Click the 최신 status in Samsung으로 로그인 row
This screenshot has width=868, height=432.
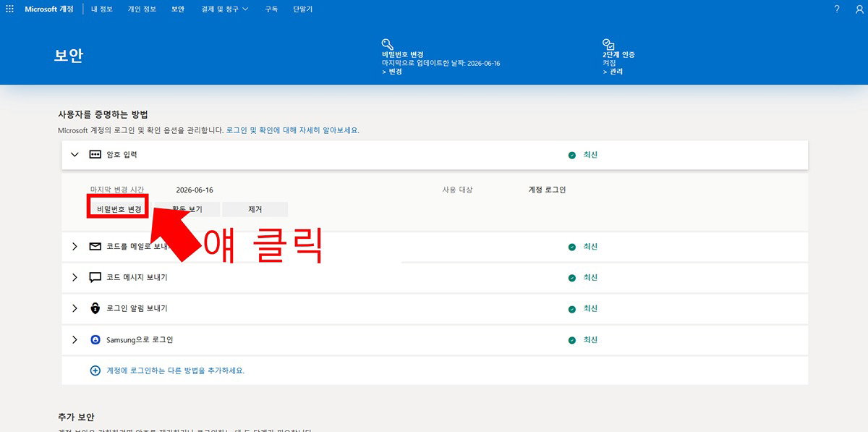[591, 340]
